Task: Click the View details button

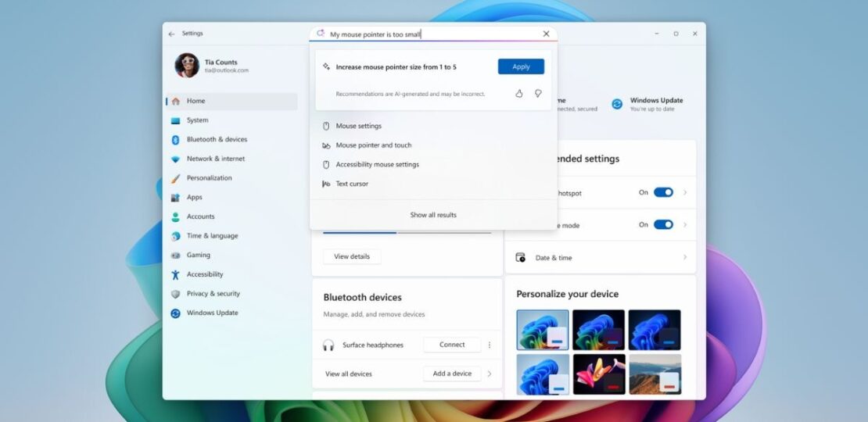Action: (352, 256)
